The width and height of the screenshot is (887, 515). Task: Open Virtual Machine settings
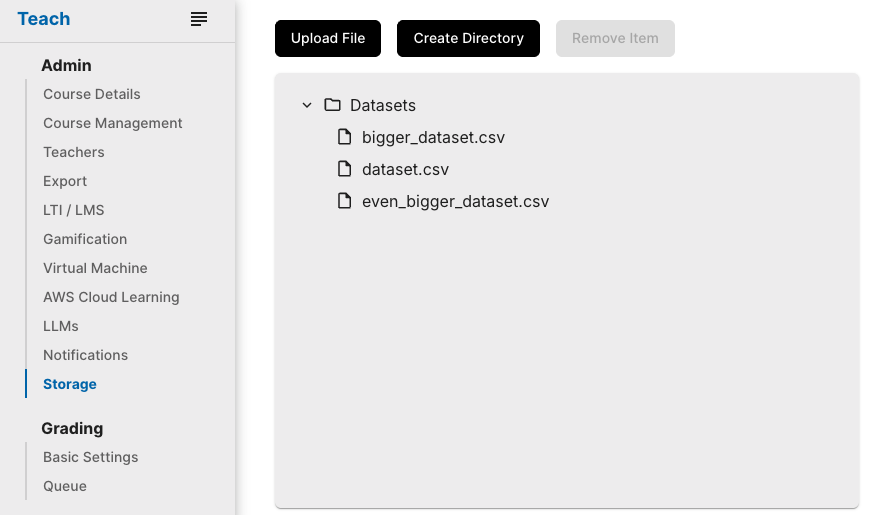click(95, 268)
